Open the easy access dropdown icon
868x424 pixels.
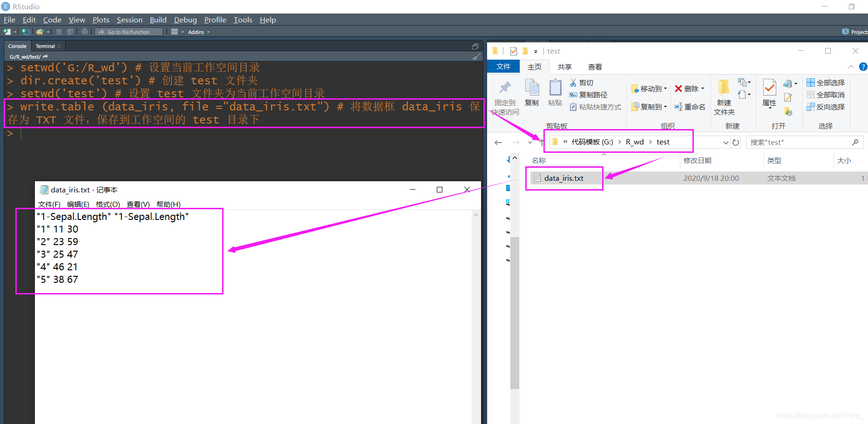[744, 95]
